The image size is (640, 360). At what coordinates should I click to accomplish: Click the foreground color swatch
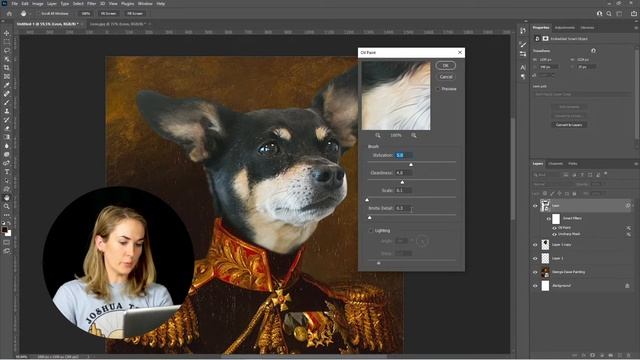4,230
